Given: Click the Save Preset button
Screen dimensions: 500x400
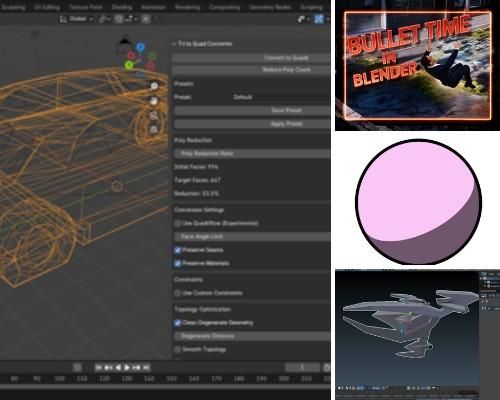Looking at the screenshot, I should [252, 110].
